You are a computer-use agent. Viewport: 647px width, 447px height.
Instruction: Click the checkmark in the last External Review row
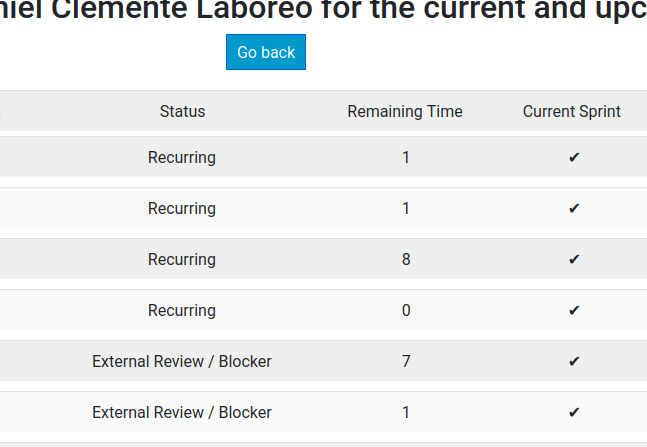574,412
